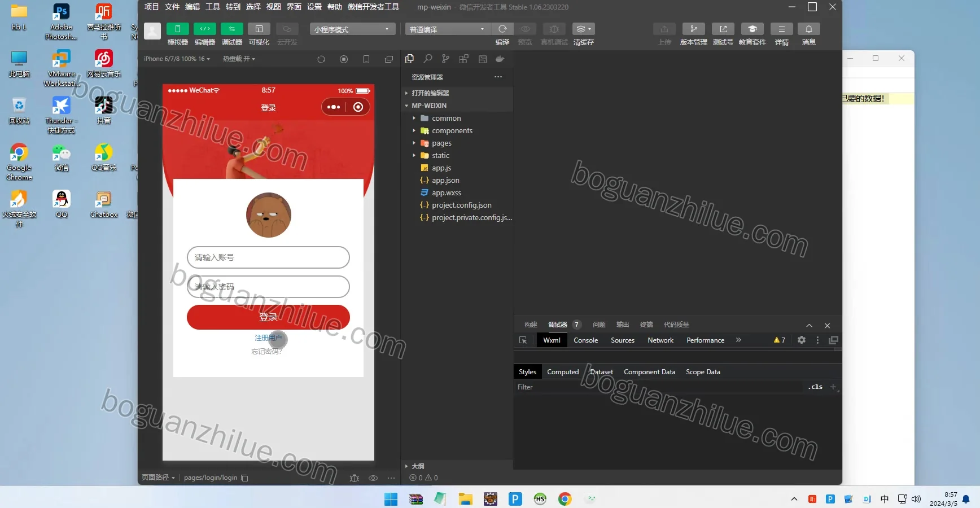
Task: Toggle the Editor panel button
Action: click(x=204, y=29)
